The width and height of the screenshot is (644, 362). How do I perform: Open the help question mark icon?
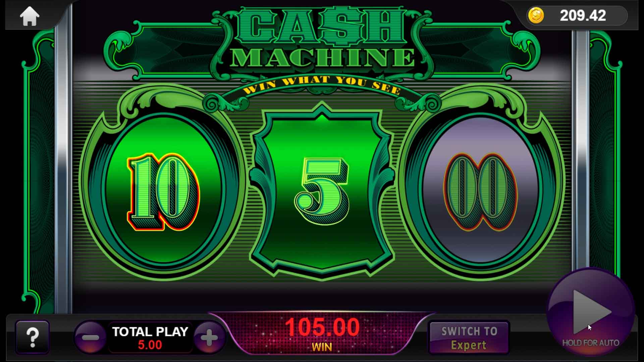click(32, 337)
